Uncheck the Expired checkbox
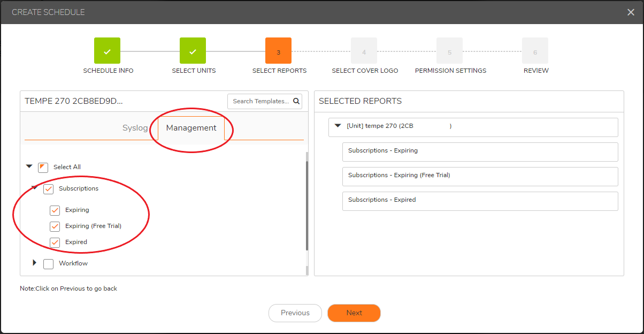The width and height of the screenshot is (644, 334). (55, 242)
